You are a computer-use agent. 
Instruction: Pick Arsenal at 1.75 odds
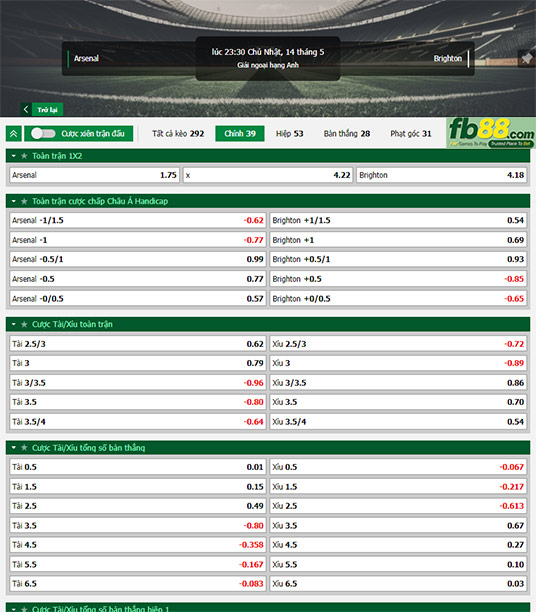(94, 175)
